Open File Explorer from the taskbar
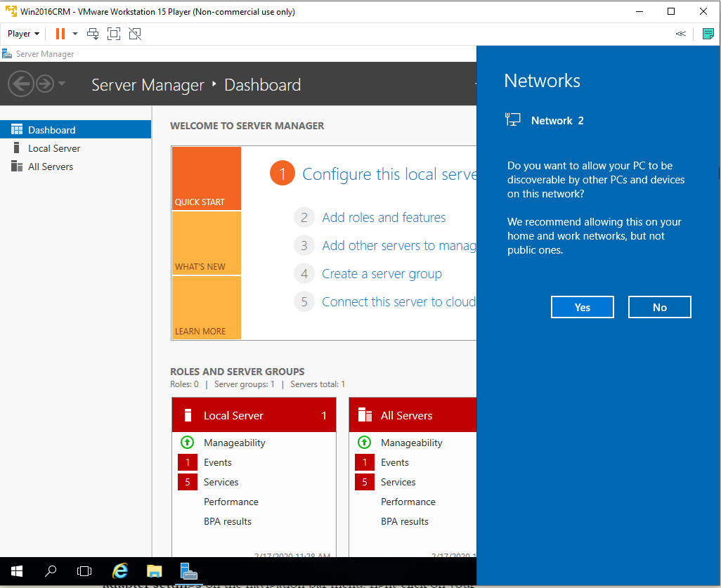 [154, 571]
